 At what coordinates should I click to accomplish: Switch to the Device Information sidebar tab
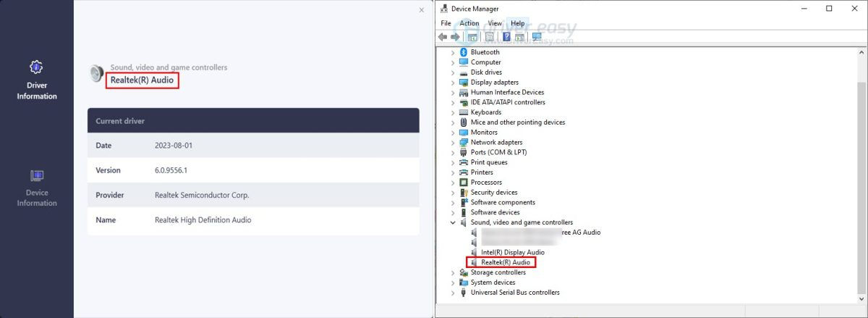coord(37,188)
